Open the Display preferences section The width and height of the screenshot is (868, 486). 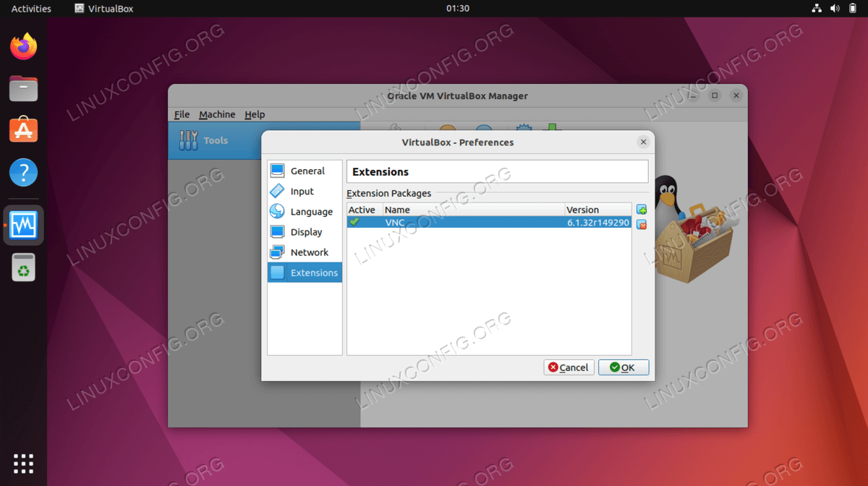[x=305, y=232]
